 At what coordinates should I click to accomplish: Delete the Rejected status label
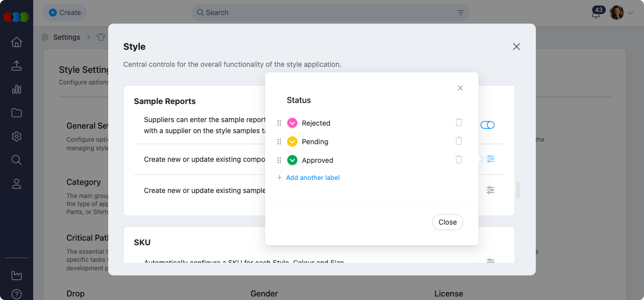pos(458,122)
